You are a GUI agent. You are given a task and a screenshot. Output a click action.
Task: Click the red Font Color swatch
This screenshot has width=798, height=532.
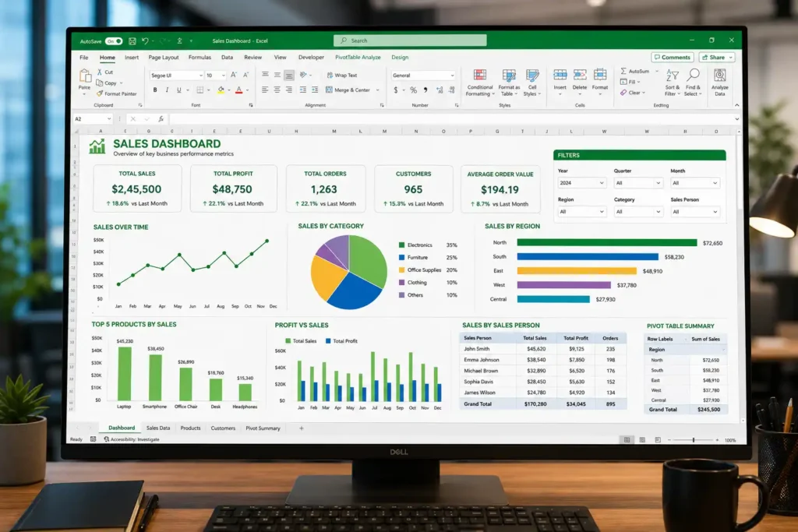tap(238, 90)
